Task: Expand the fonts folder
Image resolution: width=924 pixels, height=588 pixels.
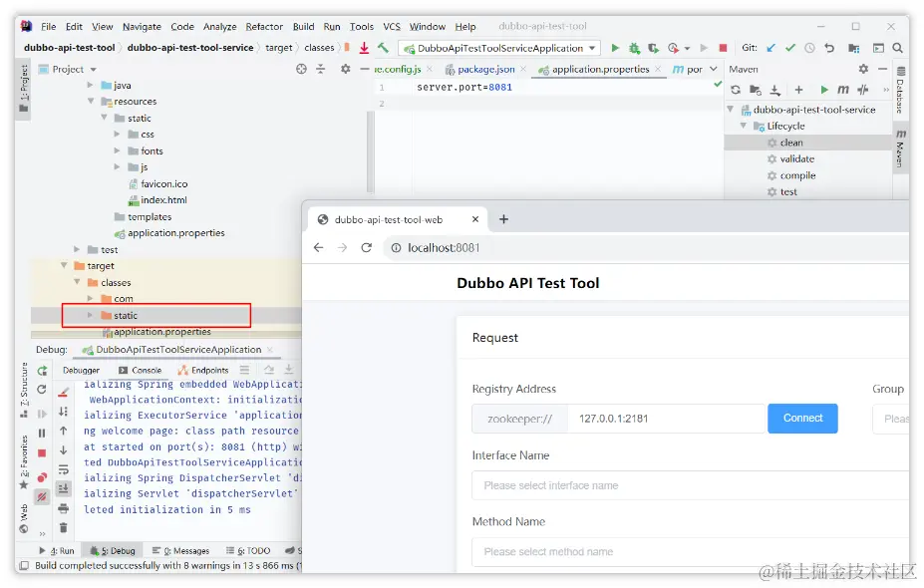Action: 117,150
